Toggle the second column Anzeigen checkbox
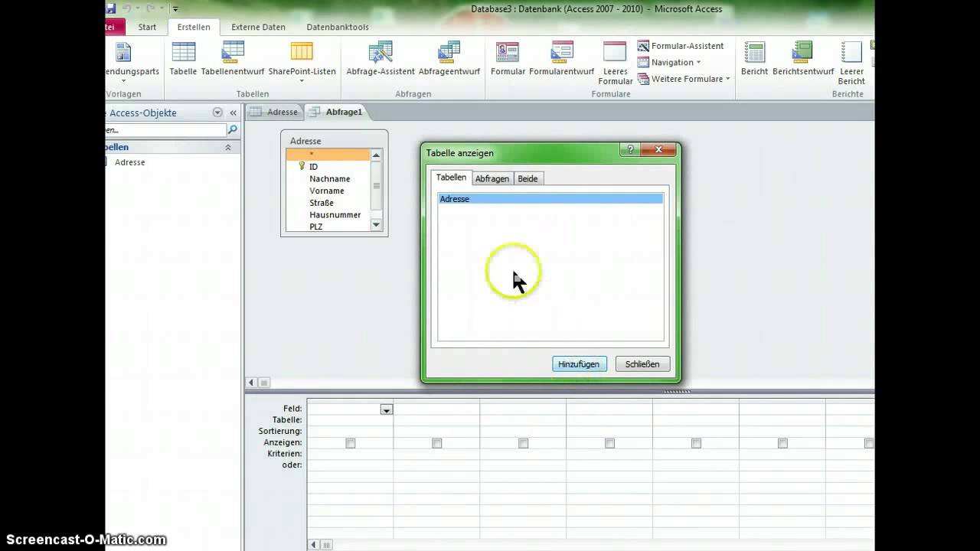The width and height of the screenshot is (980, 551). (437, 443)
